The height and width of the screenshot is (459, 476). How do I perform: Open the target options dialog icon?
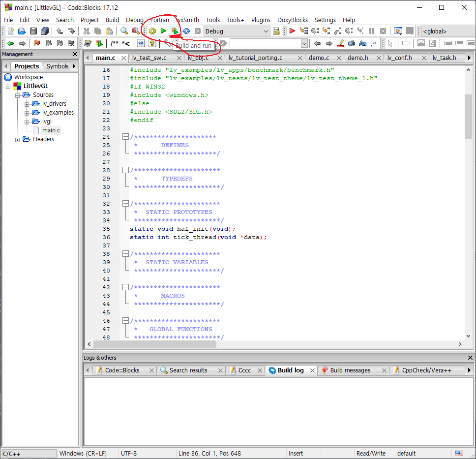(276, 31)
